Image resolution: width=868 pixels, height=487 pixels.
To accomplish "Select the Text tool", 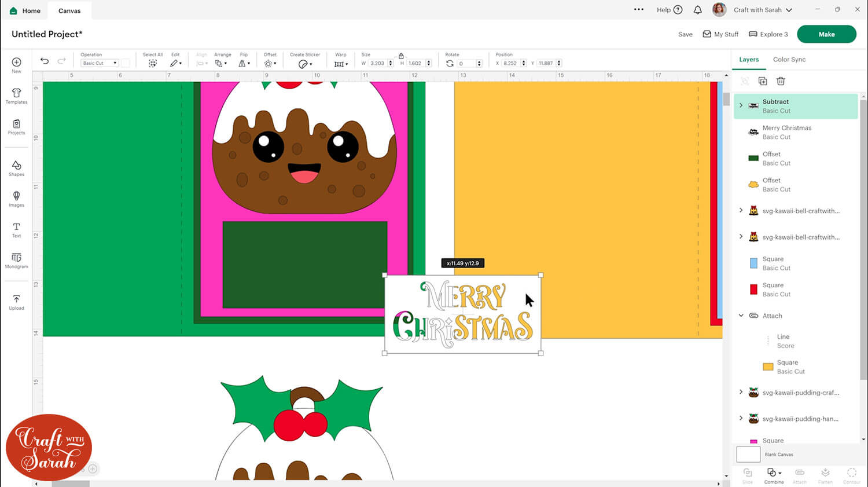I will point(16,229).
